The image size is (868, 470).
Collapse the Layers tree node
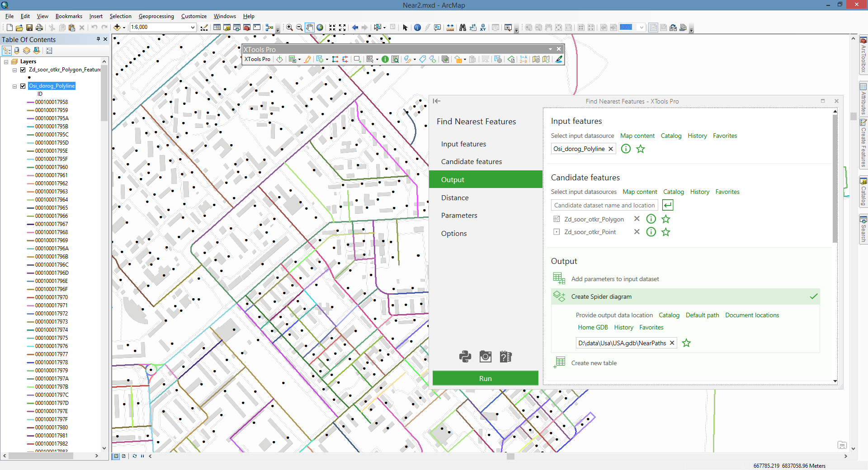[6, 62]
